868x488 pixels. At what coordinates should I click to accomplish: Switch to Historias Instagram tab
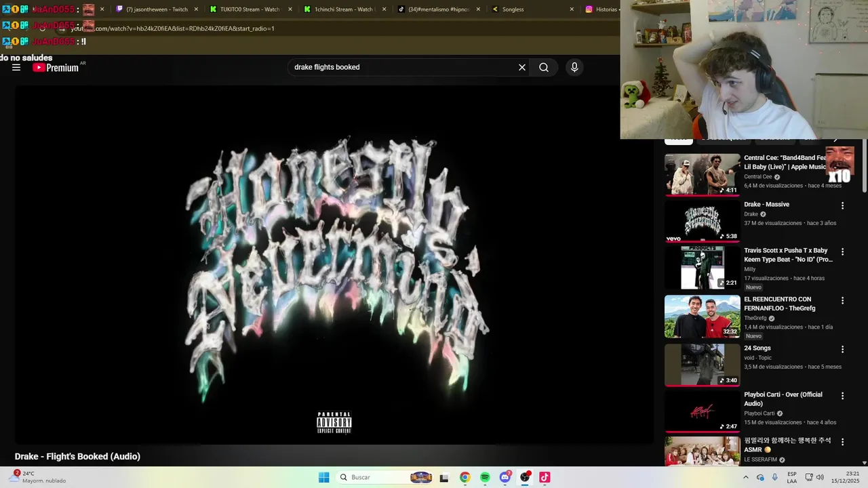point(600,9)
